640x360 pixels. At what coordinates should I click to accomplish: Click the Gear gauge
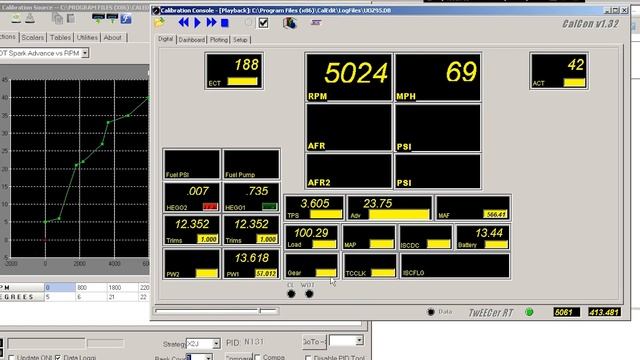point(311,266)
